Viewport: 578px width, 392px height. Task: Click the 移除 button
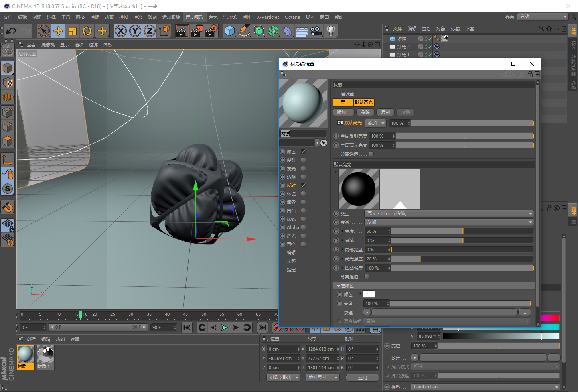point(365,112)
